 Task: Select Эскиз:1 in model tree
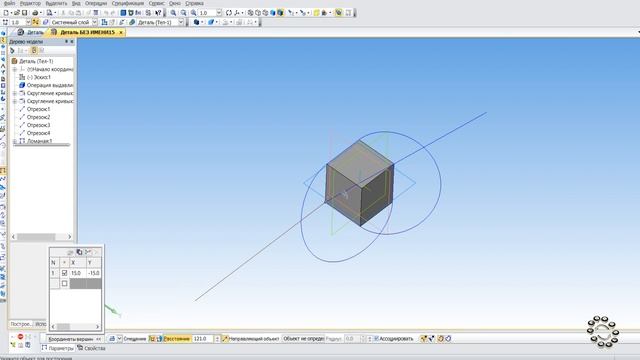[x=39, y=77]
